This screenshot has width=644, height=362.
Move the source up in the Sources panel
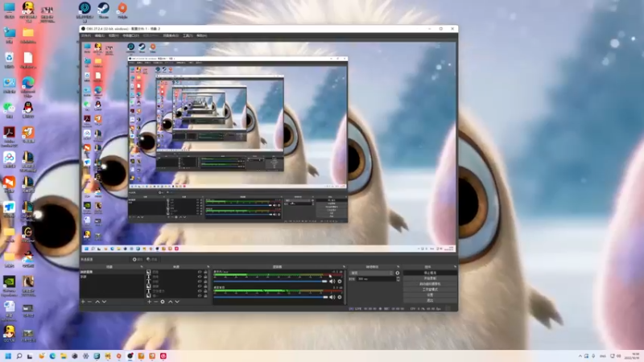(170, 302)
